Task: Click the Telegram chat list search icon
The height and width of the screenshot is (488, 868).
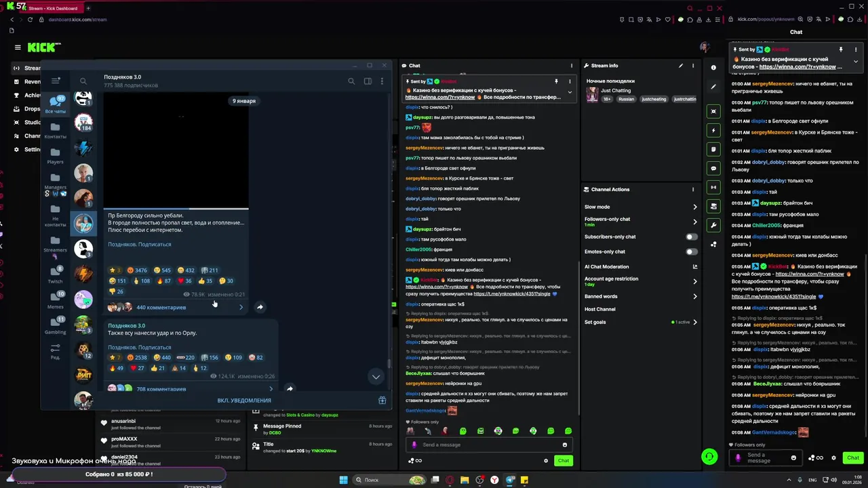Action: click(83, 81)
